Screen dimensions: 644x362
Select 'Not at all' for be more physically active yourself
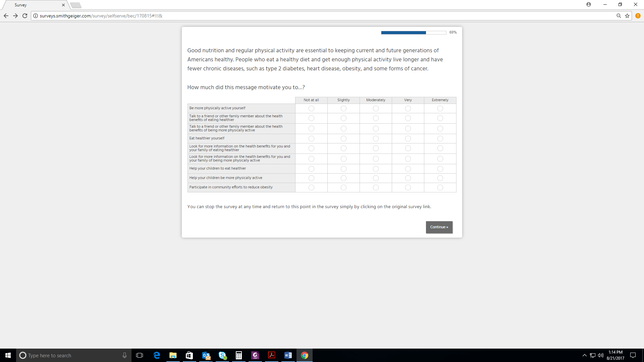(311, 108)
